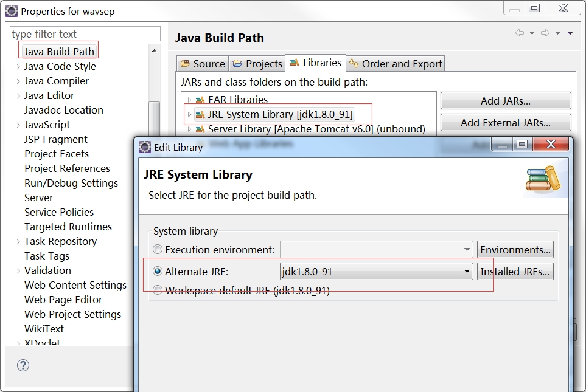This screenshot has width=586, height=392.
Task: Open the Alternate JRE jdk1.8.0_91 dropdown
Action: (376, 272)
